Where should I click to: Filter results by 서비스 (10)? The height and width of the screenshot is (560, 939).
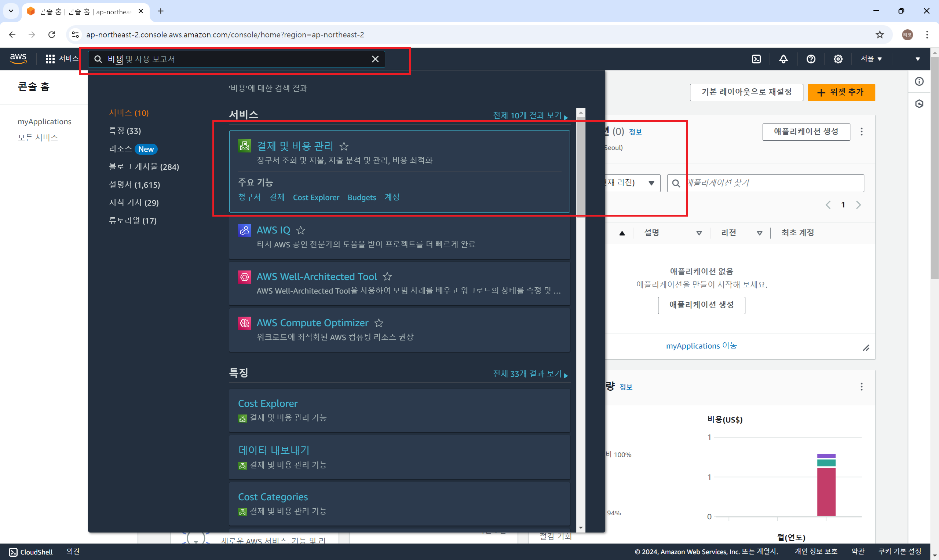click(x=129, y=113)
